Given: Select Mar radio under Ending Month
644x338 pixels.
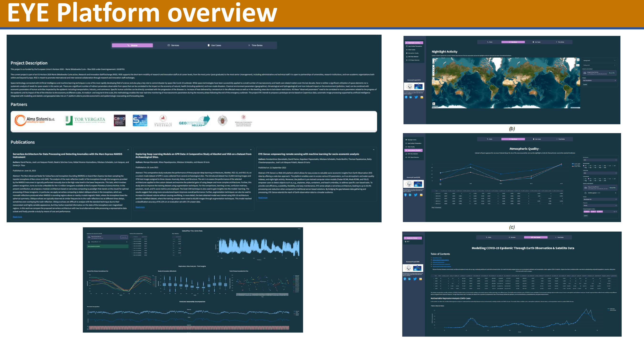Looking at the screenshot, I should [x=593, y=179].
